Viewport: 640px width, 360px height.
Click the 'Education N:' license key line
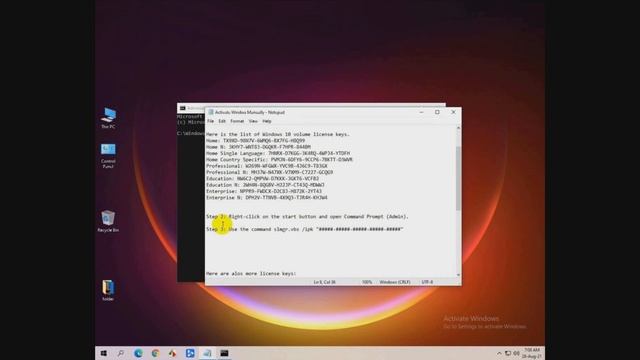click(265, 185)
